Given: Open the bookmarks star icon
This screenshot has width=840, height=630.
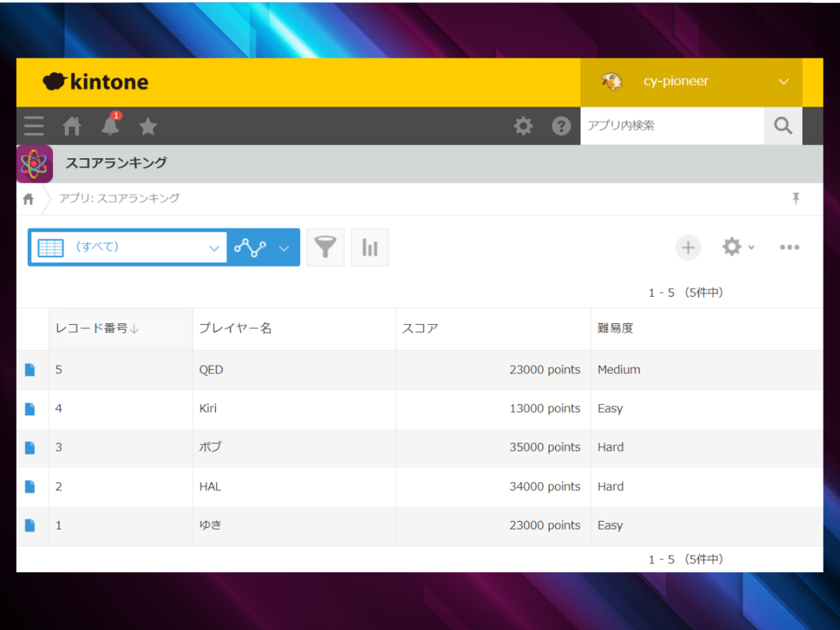Looking at the screenshot, I should (148, 126).
